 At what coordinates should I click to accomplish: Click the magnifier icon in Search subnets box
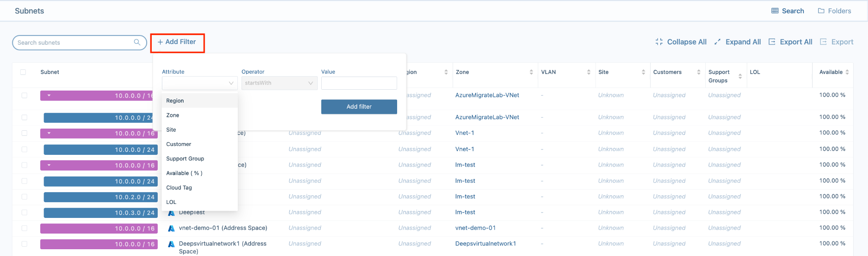pos(137,42)
